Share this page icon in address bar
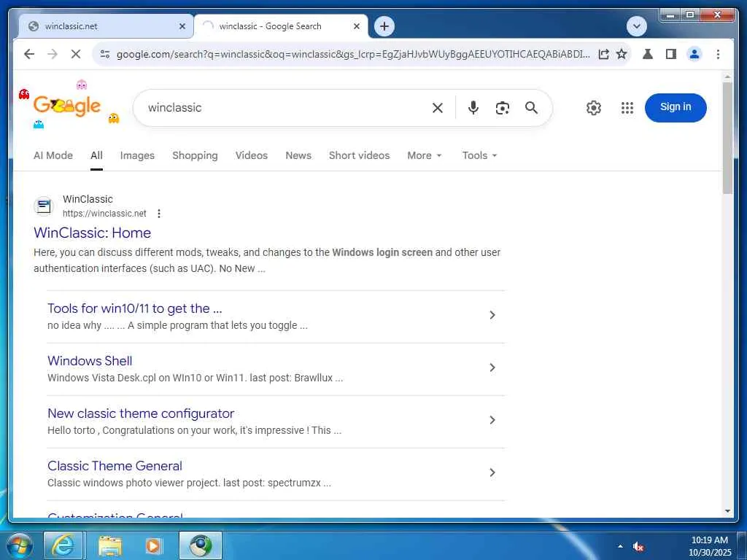747x560 pixels. [603, 54]
